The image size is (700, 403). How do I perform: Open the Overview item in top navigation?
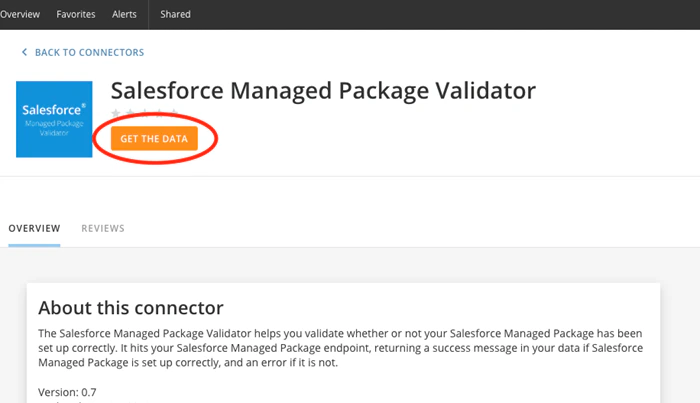pyautogui.click(x=20, y=14)
